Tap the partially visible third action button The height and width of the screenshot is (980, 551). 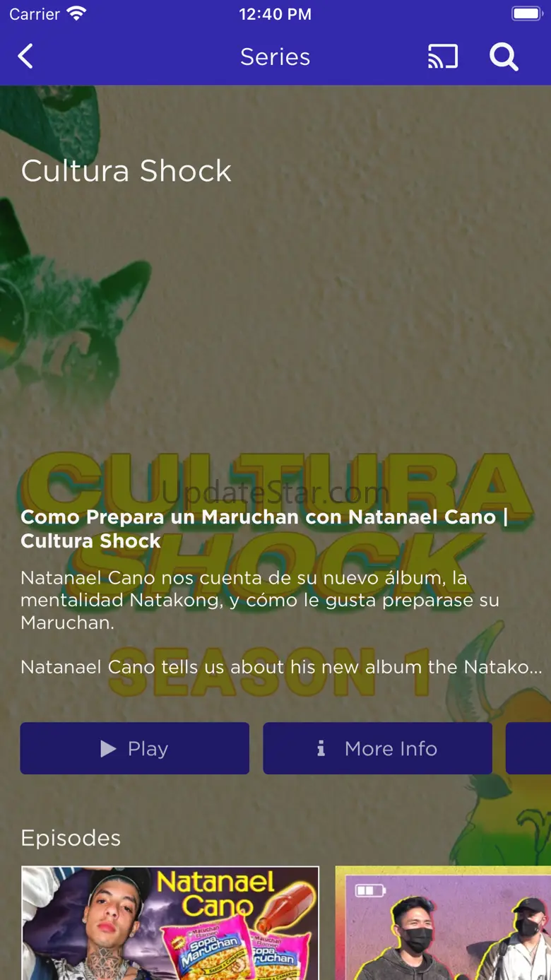pos(528,748)
